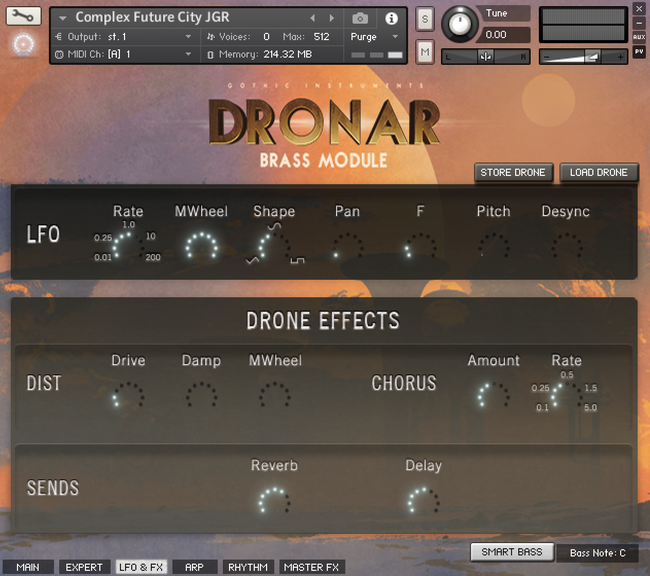
Task: Click the STORE DRONE button
Action: pyautogui.click(x=513, y=173)
